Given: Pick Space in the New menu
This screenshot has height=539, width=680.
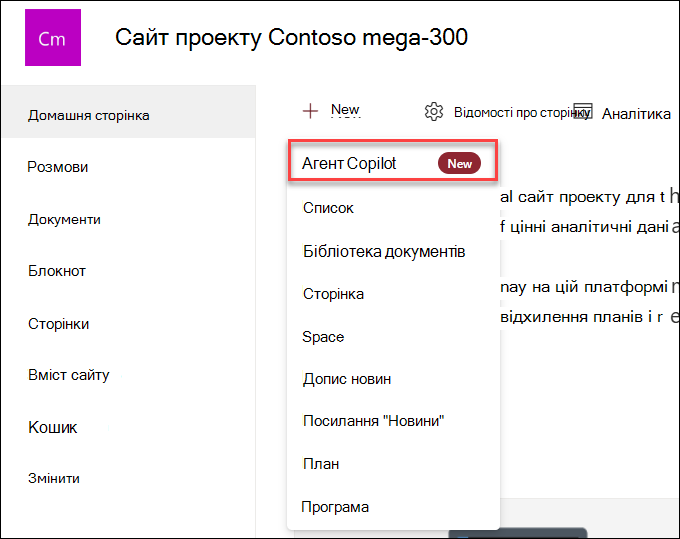Looking at the screenshot, I should tap(323, 337).
